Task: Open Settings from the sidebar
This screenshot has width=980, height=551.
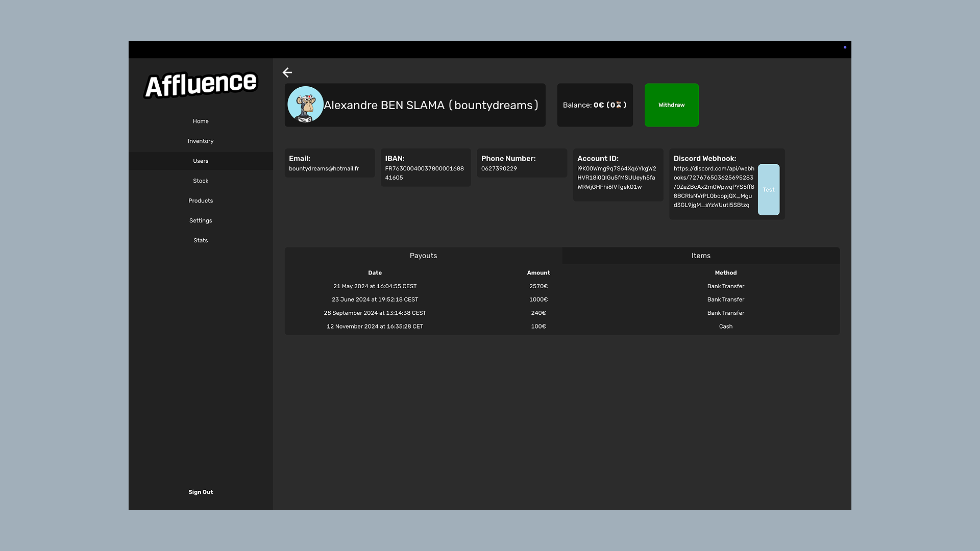Action: tap(201, 221)
